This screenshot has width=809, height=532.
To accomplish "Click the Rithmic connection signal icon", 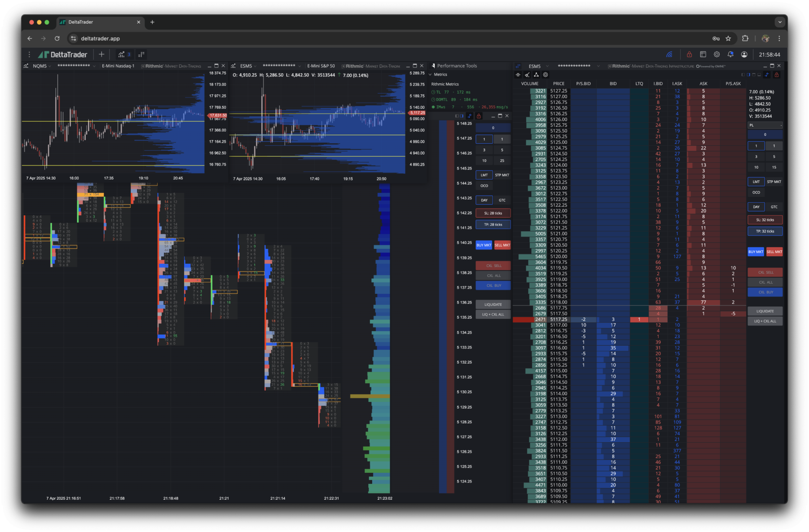I will [x=669, y=55].
